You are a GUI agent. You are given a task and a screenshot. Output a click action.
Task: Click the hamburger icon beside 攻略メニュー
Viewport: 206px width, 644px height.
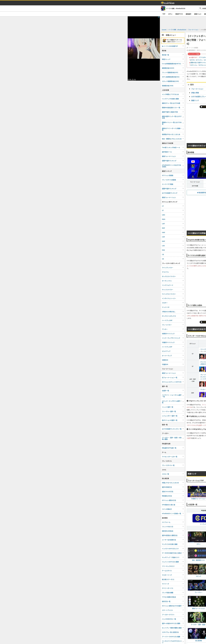pyautogui.click(x=163, y=35)
